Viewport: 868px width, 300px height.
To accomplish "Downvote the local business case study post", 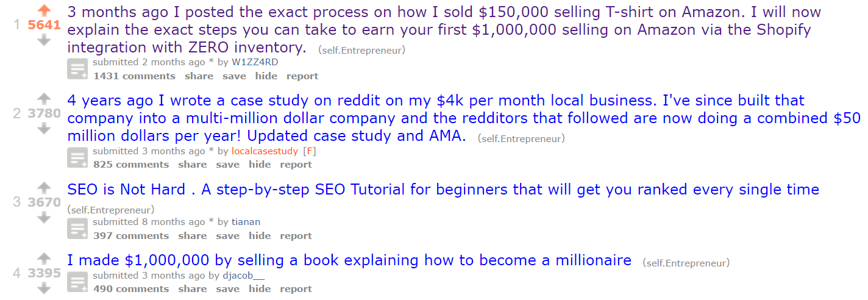I will pos(44,128).
